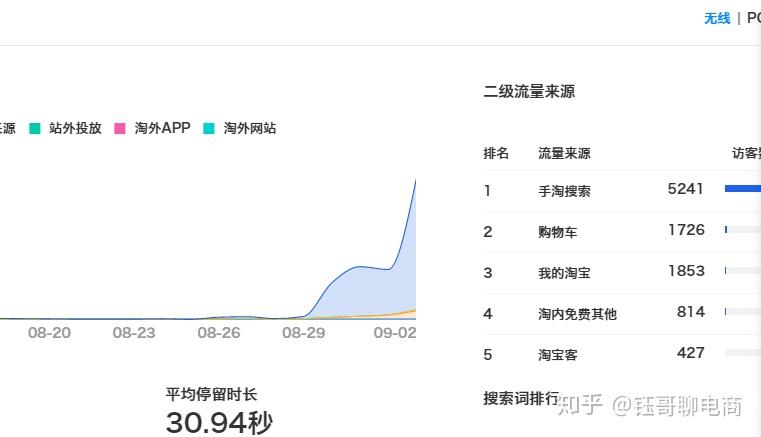
Task: Click the visitor count 5241
Action: coord(685,188)
